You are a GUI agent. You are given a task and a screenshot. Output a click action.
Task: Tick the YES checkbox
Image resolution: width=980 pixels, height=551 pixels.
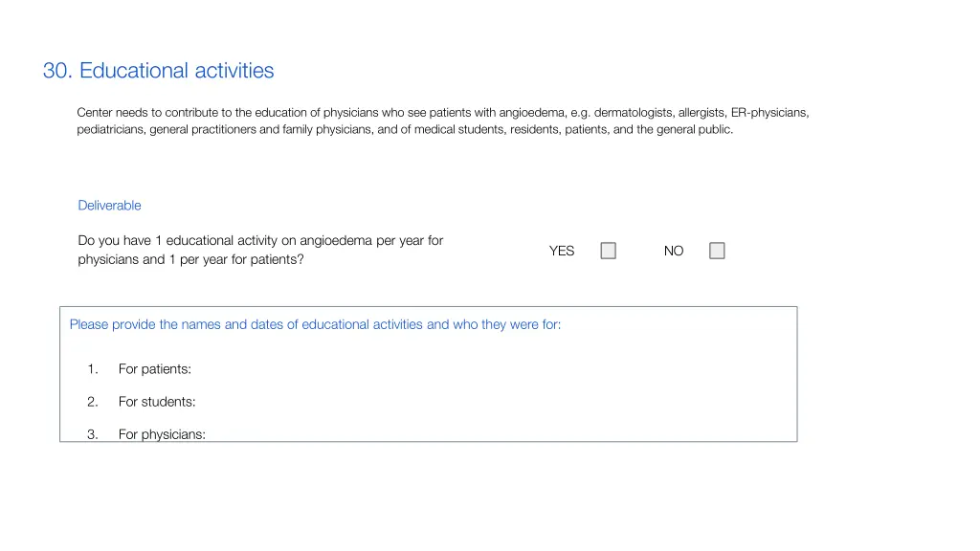(x=608, y=251)
